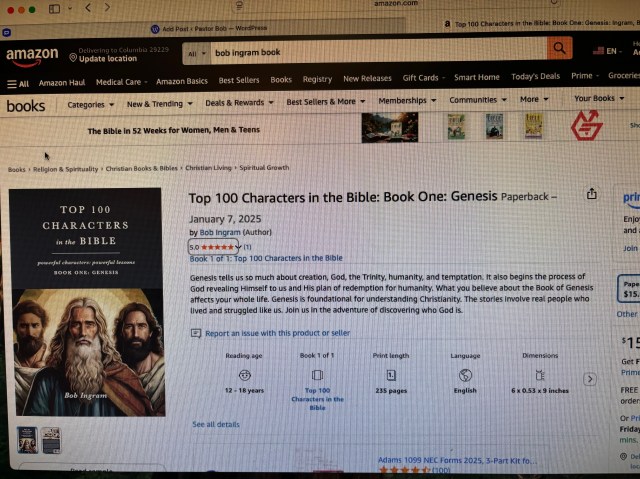Click the search text field
Image resolution: width=640 pixels, height=479 pixels.
point(378,52)
